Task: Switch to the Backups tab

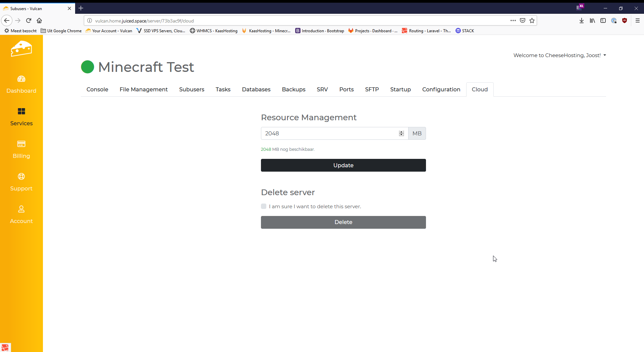Action: 293,89
